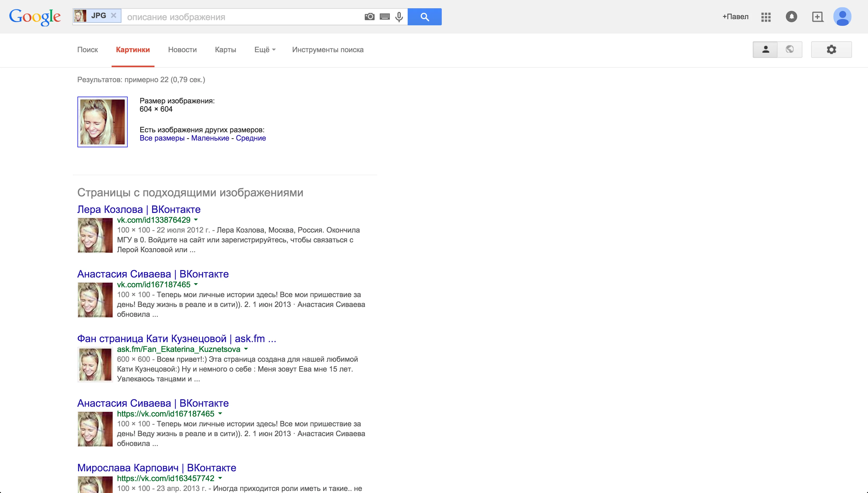
Task: Click the blue magnifier search button
Action: (x=424, y=17)
